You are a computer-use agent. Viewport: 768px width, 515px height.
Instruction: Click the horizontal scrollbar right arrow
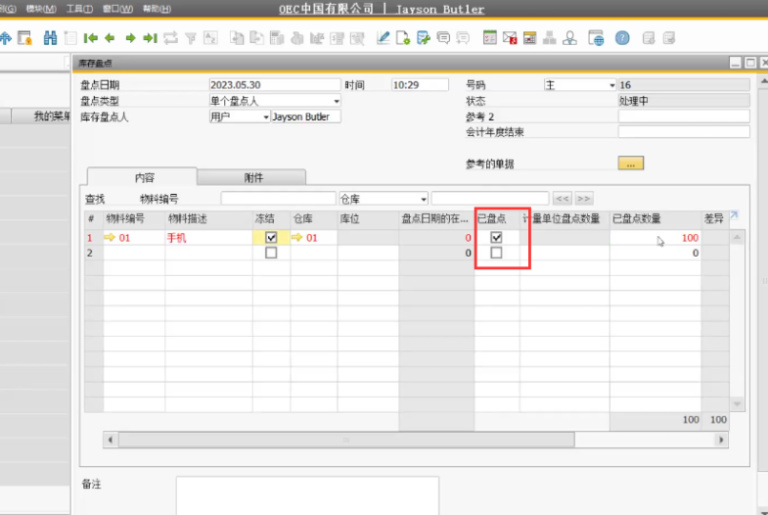721,440
